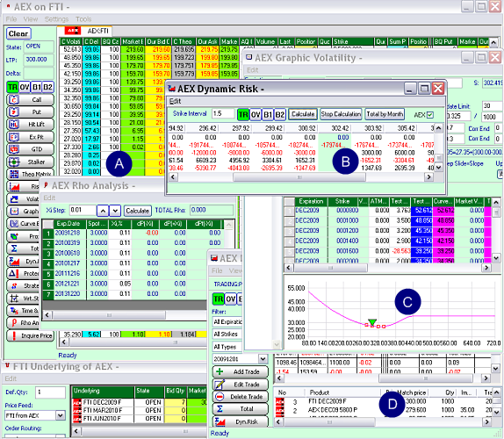The image size is (504, 439).
Task: Click the Clear button
Action: 18,33
